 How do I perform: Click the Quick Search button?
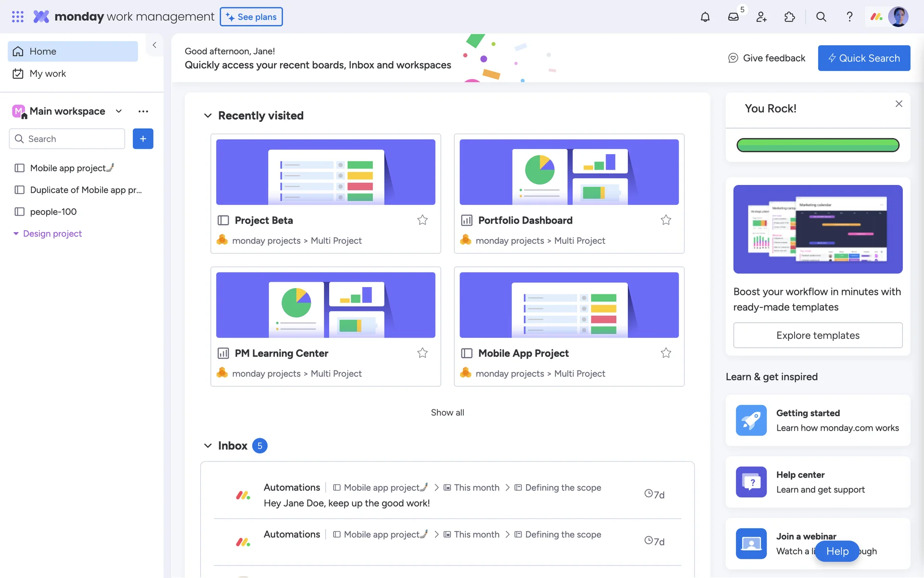pos(864,58)
